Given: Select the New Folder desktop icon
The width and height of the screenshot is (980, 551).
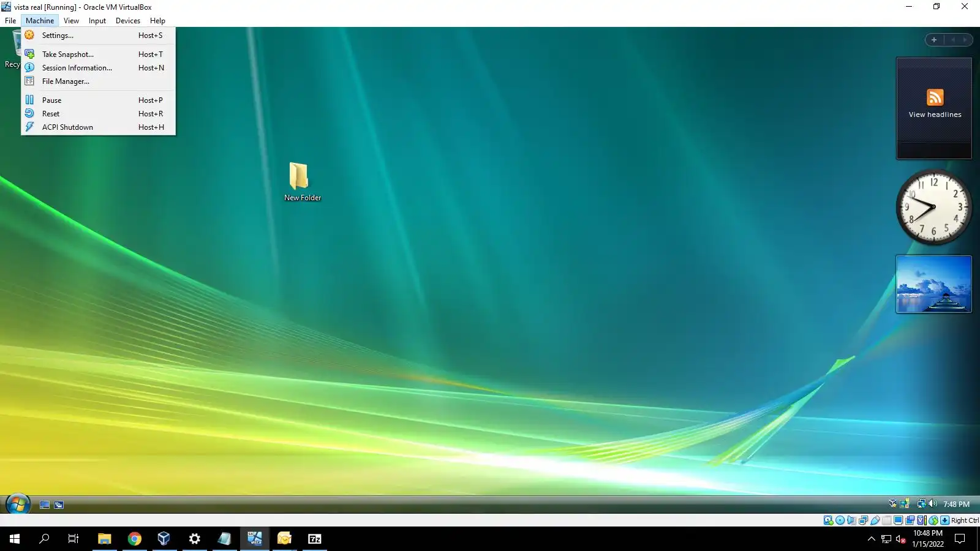Looking at the screenshot, I should click(x=302, y=182).
